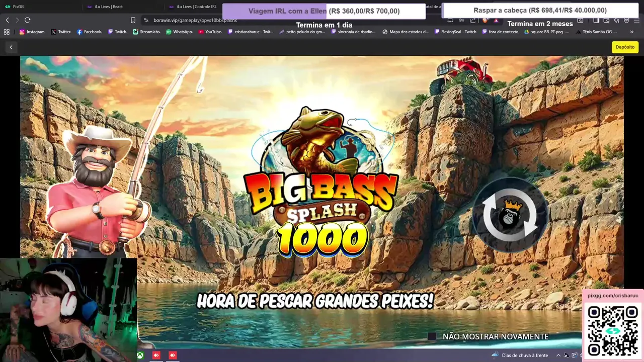Click the password key icon in toolbar
Image resolution: width=644 pixels, height=362 pixels.
(461, 20)
